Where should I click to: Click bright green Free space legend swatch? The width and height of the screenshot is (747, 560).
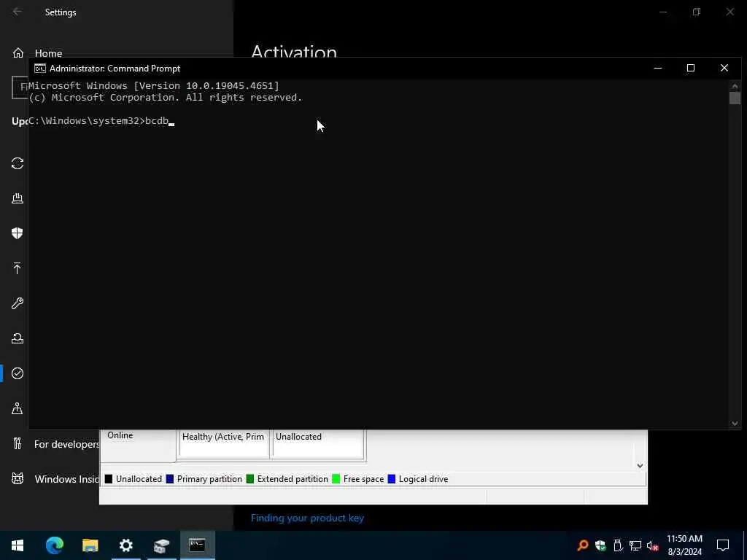pos(336,479)
